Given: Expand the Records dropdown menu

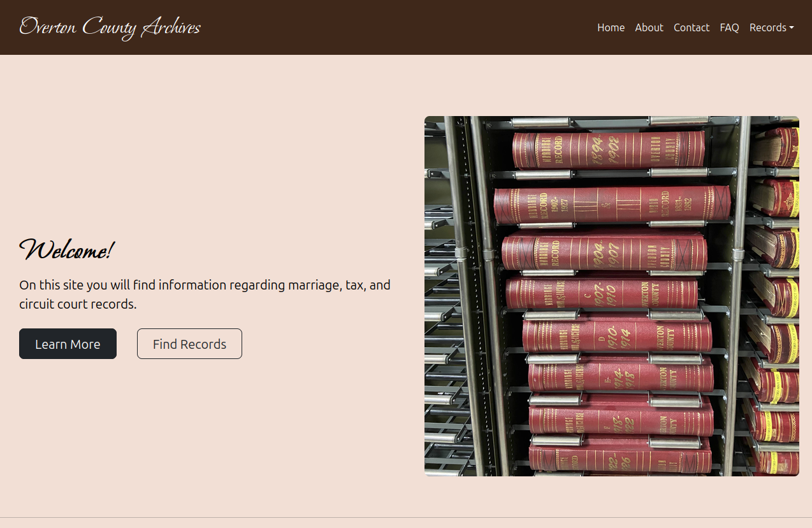Looking at the screenshot, I should pos(771,27).
